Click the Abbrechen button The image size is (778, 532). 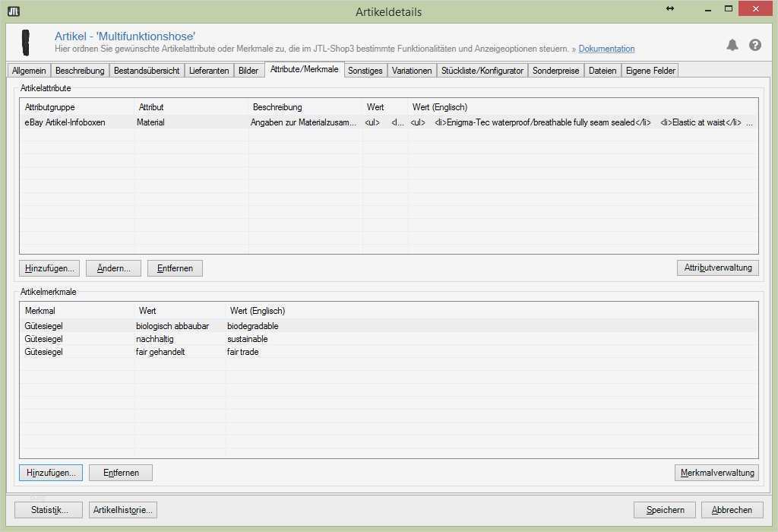pyautogui.click(x=732, y=510)
